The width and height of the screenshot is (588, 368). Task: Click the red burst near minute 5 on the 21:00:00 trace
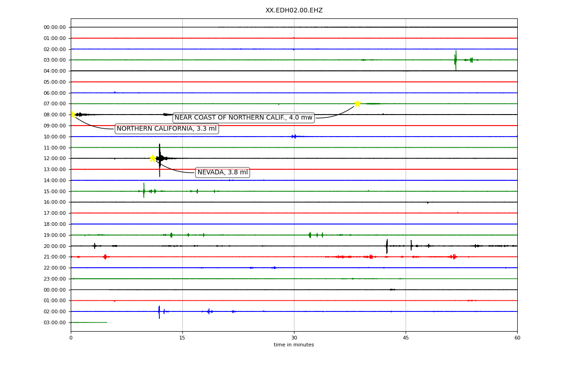[105, 257]
